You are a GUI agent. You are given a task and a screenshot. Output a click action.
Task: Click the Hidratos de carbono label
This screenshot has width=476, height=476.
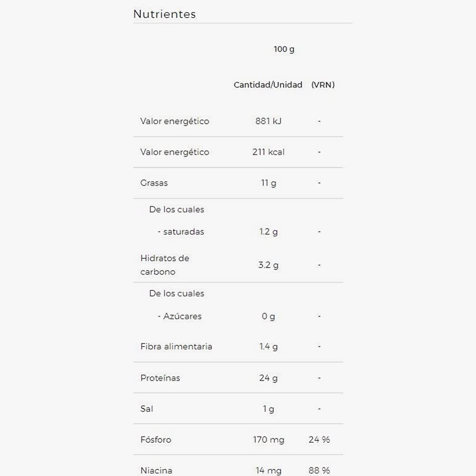pyautogui.click(x=165, y=265)
